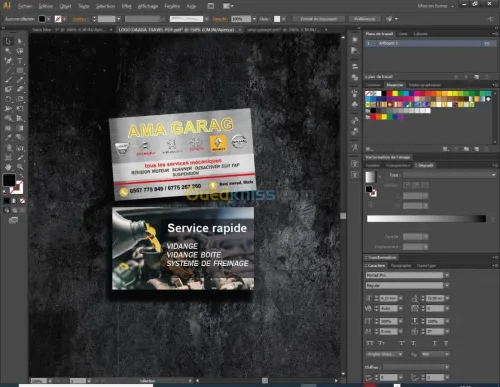Select the Perspective Grid tool

pos(20,118)
